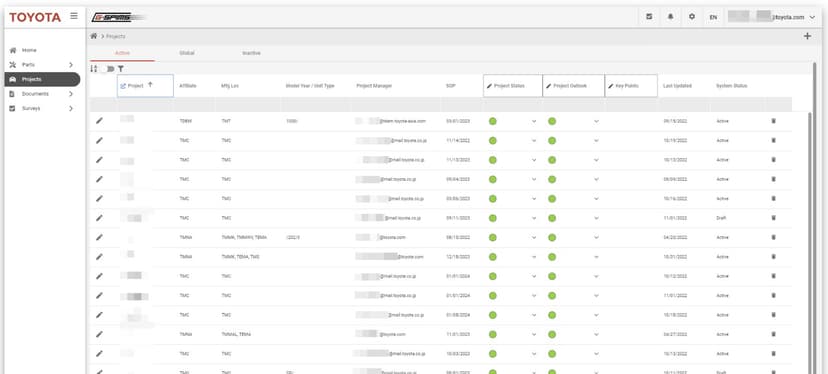Open Project Outlook dropdown for TMT row

tap(597, 121)
